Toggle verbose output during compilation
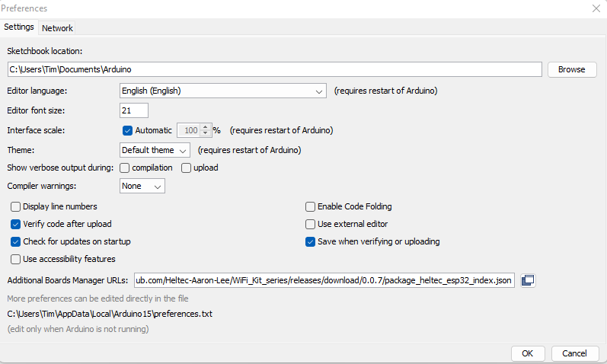The image size is (607, 364). 124,168
